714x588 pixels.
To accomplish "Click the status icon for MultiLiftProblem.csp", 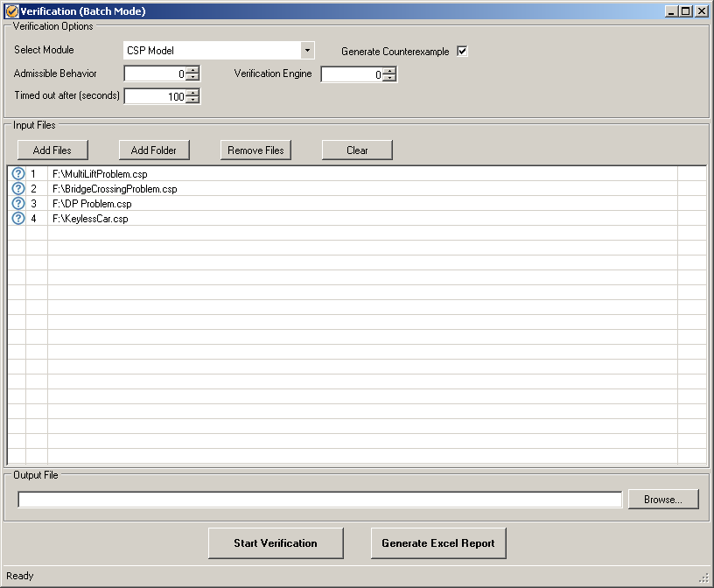I will coord(18,174).
